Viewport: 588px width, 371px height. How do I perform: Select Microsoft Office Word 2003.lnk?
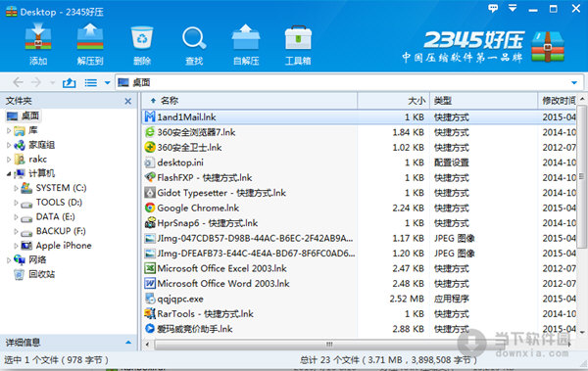point(360,284)
